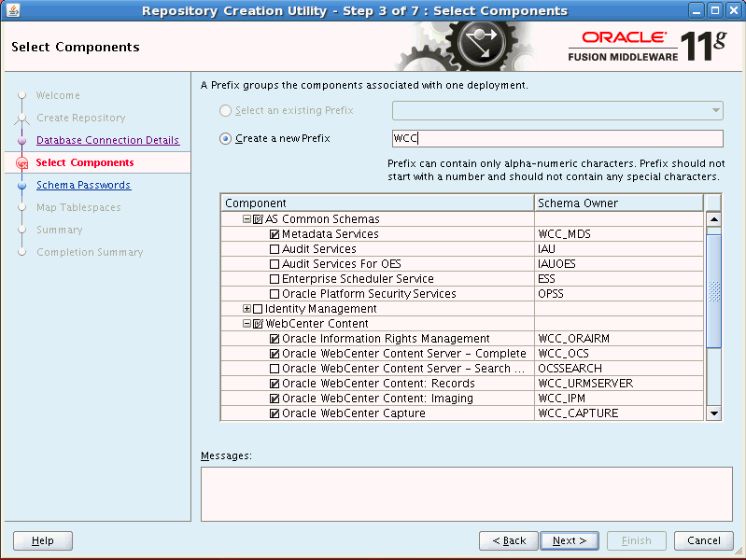Uncheck Oracle WebCenter Content: Records
The width and height of the screenshot is (746, 560).
(x=274, y=384)
